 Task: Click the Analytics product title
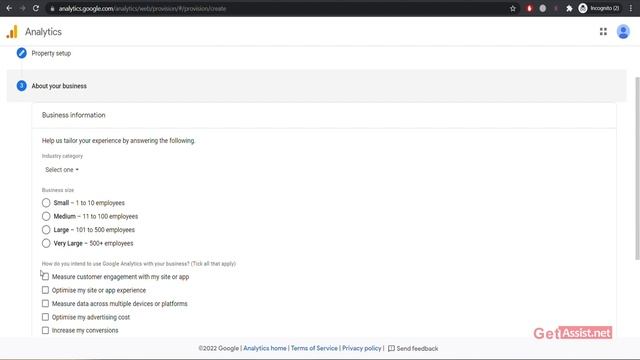tap(43, 32)
